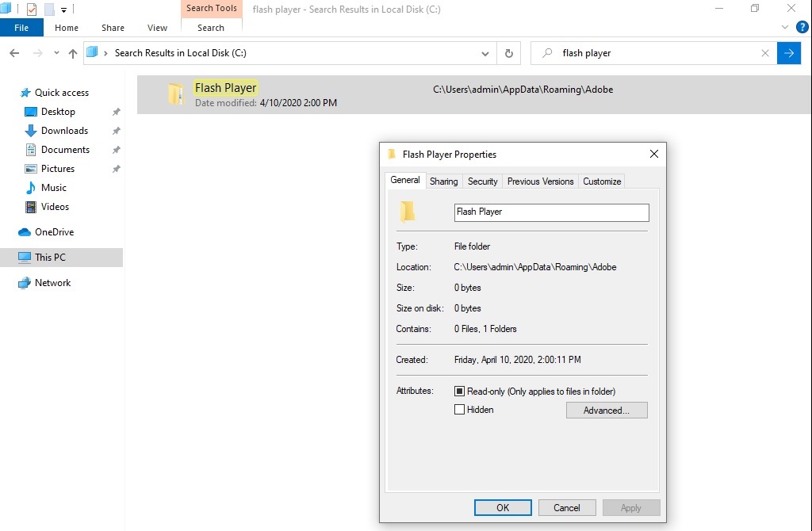The height and width of the screenshot is (531, 812).
Task: Open the Previous Versions tab
Action: point(540,181)
